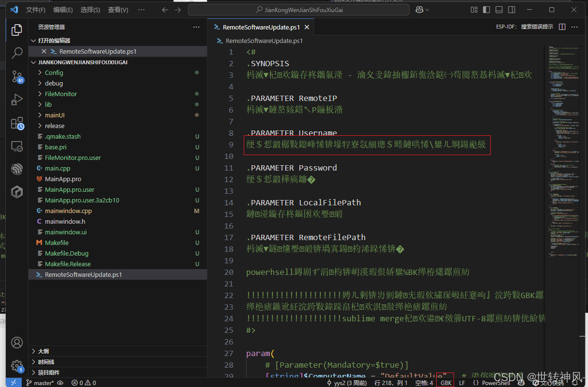Close RemoteSoftwareUpdate.ps1 in open editors list
The width and height of the screenshot is (588, 387).
coord(44,51)
